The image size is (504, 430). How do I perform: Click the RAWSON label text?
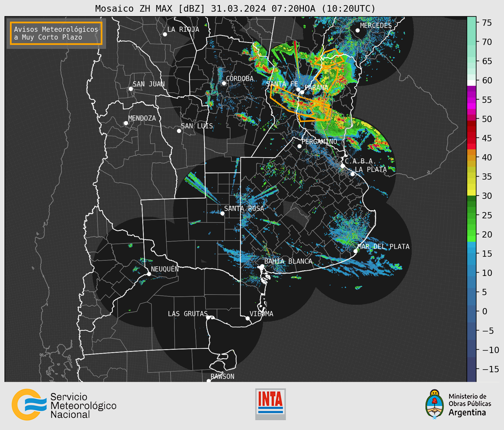point(223,376)
